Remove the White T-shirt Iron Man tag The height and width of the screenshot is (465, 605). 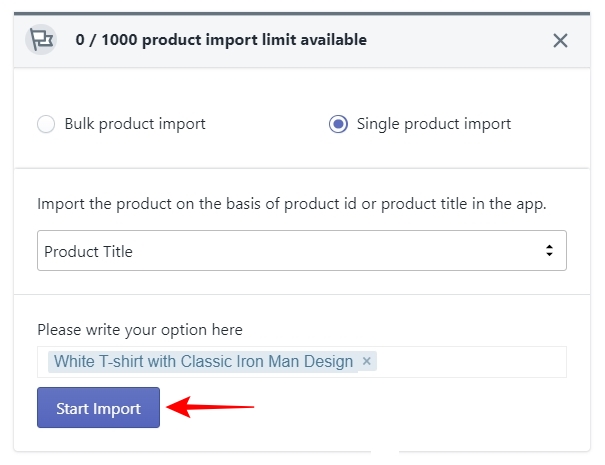pyautogui.click(x=367, y=361)
